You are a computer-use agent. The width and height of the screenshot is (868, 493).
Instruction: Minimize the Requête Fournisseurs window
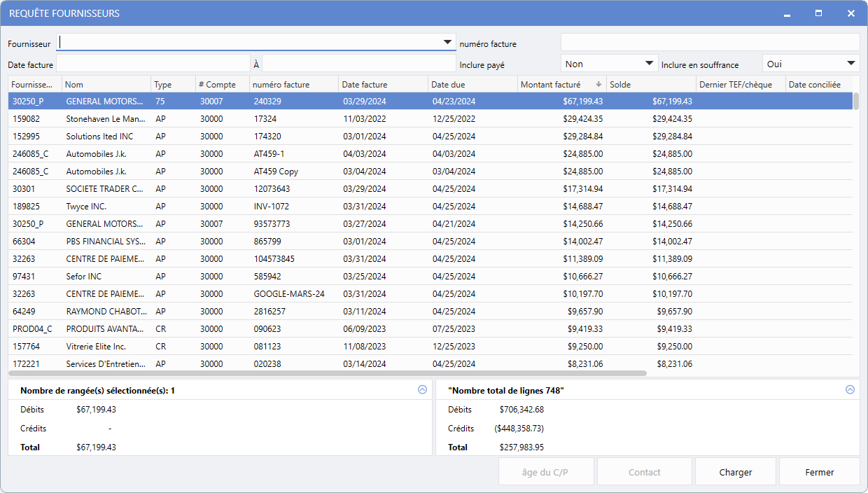point(787,13)
